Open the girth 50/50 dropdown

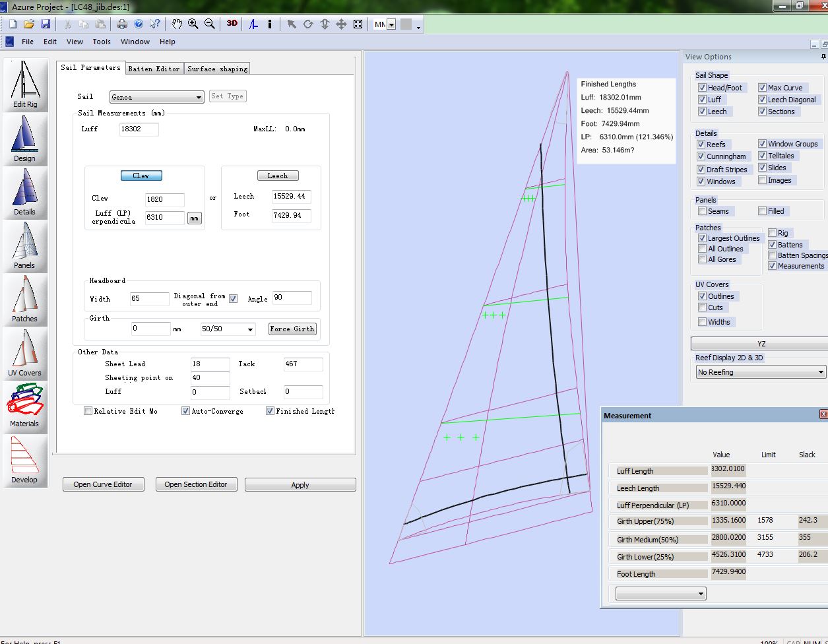tap(228, 329)
